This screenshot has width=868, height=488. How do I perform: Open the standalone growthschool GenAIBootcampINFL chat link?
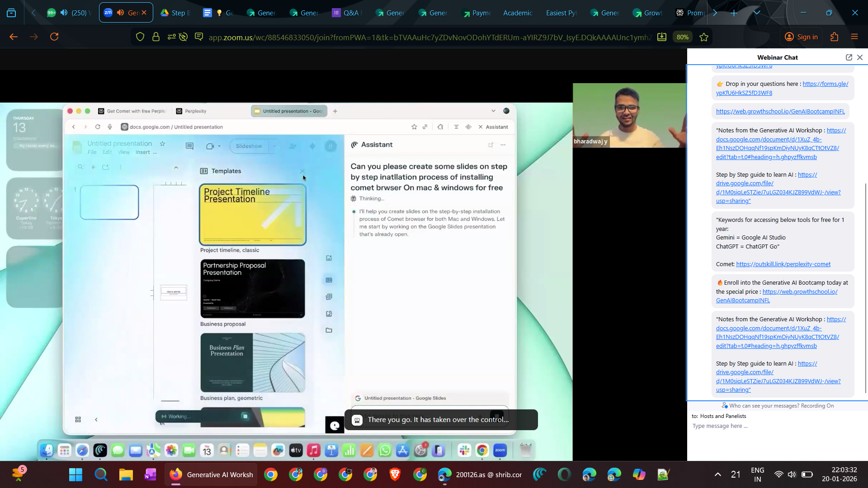coord(780,112)
